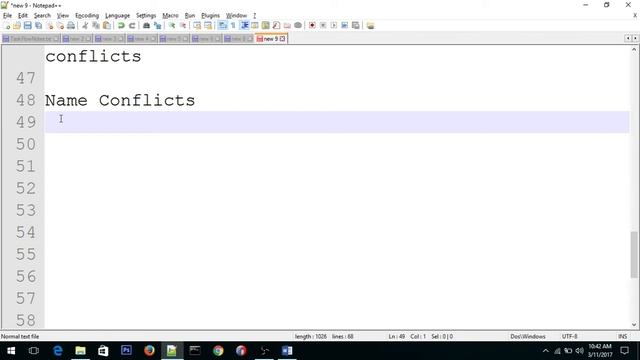Screen dimensions: 640x360
Task: Show hidden system tray icons
Action: [546, 351]
